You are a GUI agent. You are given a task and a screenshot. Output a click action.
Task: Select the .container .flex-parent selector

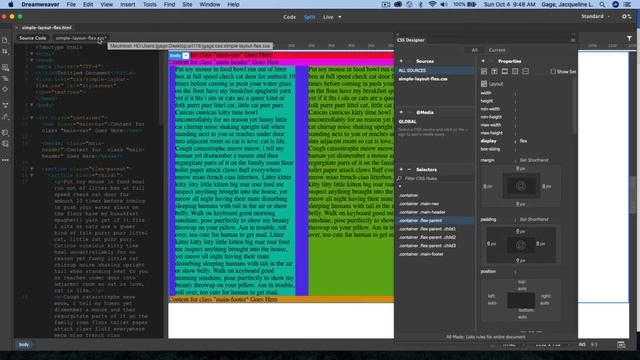(436, 220)
